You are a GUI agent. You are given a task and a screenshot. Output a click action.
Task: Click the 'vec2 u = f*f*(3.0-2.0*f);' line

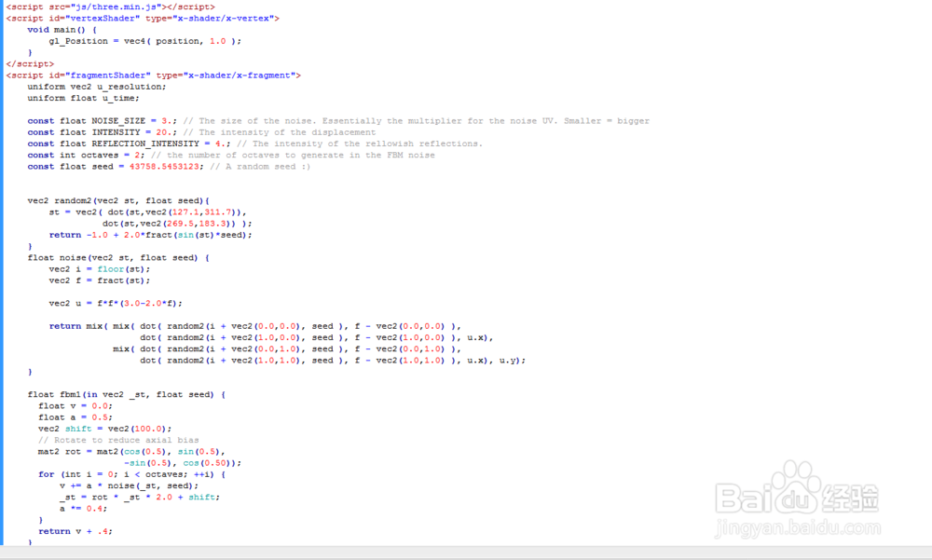point(116,303)
